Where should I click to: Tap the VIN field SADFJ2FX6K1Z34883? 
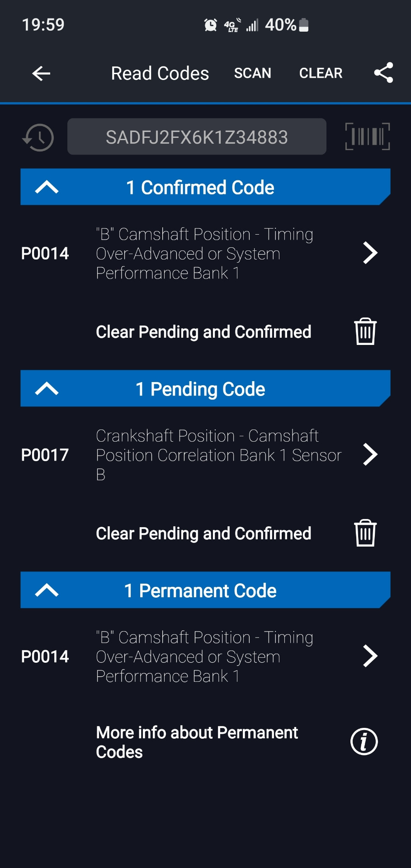click(x=197, y=137)
